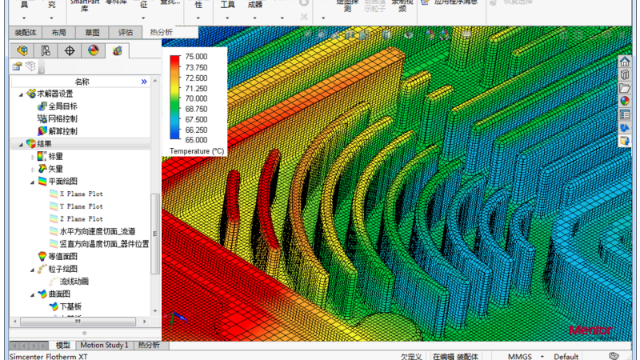Screen dimensions: 640x360
Task: Switch to the 草图 ribbon tab
Action: tap(92, 32)
